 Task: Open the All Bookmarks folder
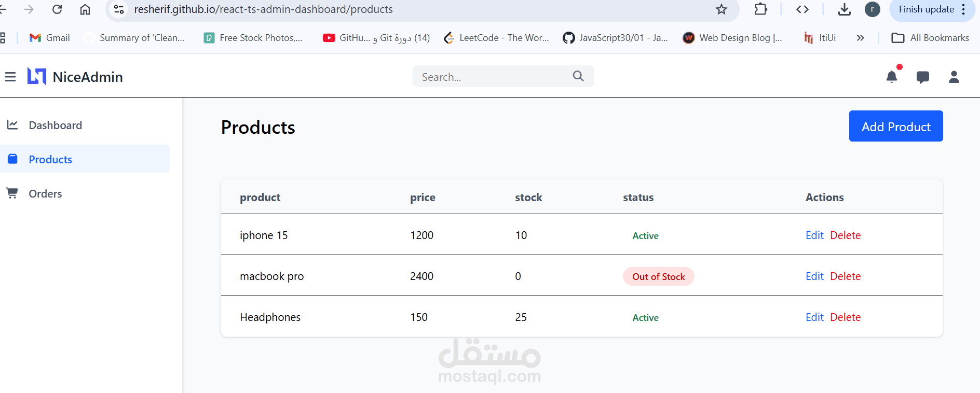tap(930, 38)
